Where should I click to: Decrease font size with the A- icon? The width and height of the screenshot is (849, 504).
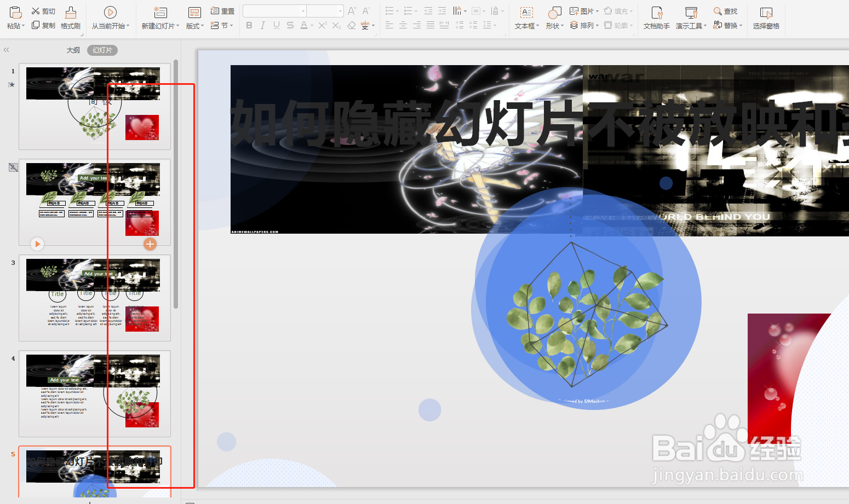366,11
